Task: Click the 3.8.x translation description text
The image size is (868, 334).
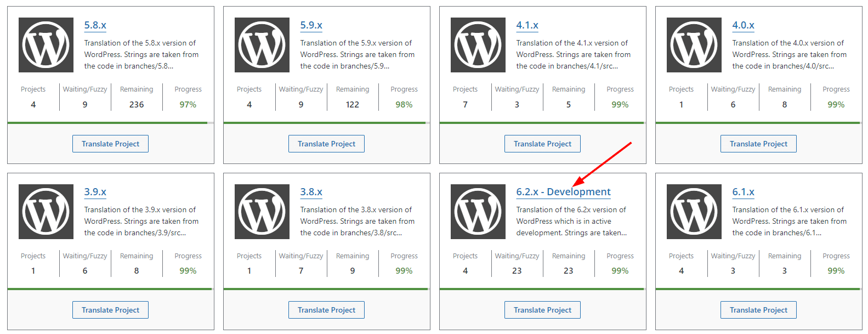Action: (x=357, y=221)
